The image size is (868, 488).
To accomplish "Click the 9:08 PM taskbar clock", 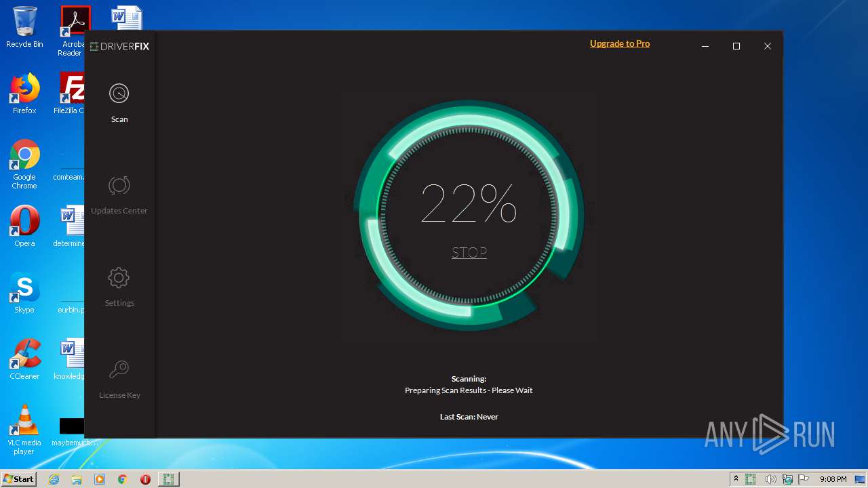I will pyautogui.click(x=833, y=479).
